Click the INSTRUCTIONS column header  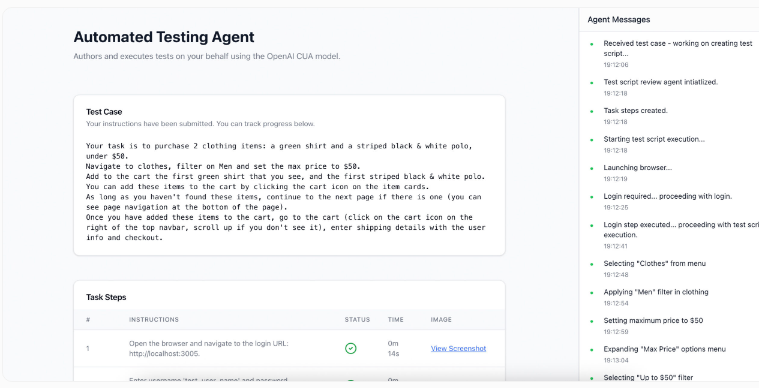[x=153, y=320]
